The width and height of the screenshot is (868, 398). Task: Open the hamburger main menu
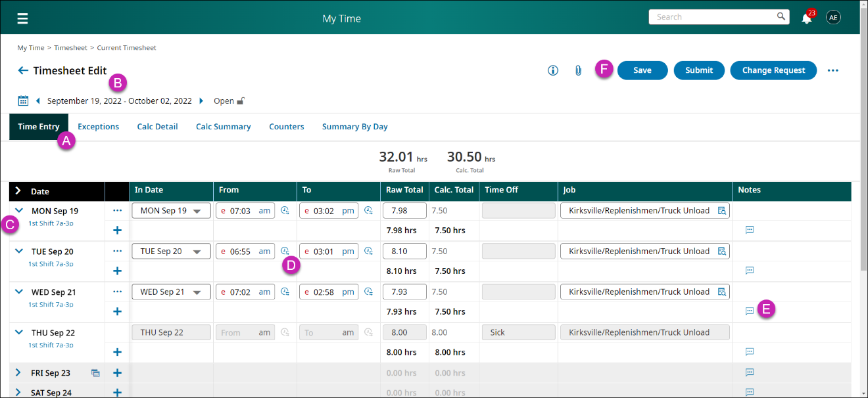(22, 18)
